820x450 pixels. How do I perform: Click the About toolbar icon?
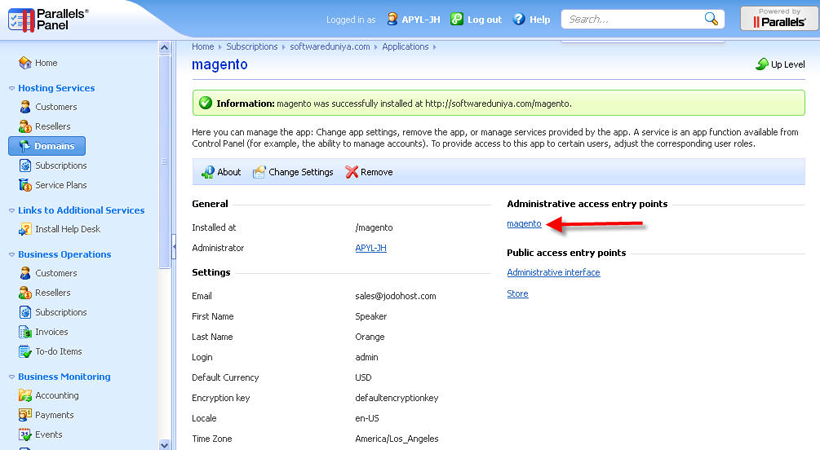point(208,172)
